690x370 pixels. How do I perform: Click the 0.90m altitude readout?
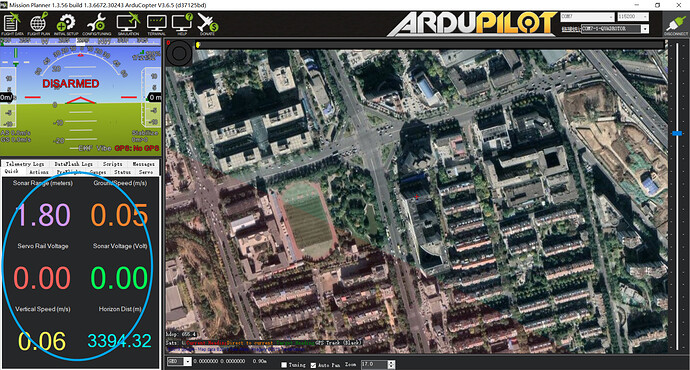(260, 361)
